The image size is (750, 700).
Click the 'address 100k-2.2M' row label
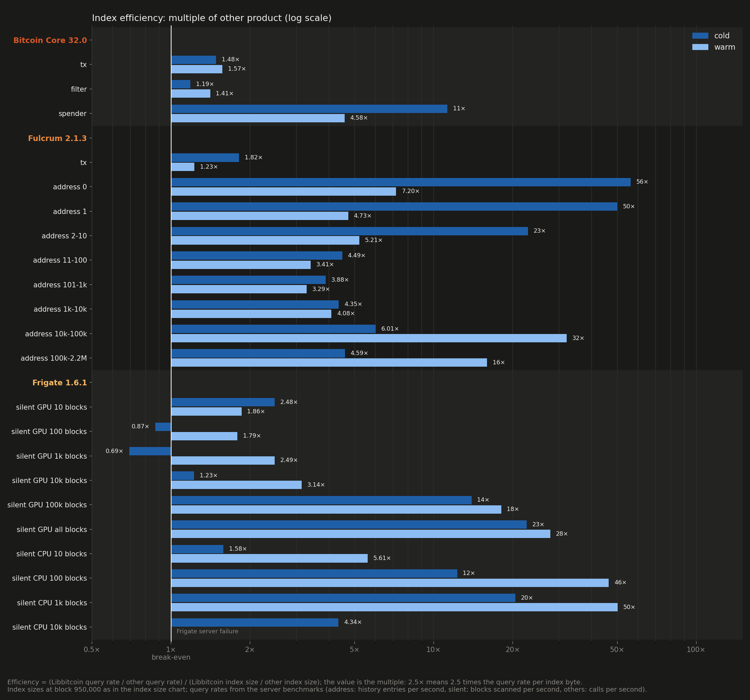pos(54,358)
